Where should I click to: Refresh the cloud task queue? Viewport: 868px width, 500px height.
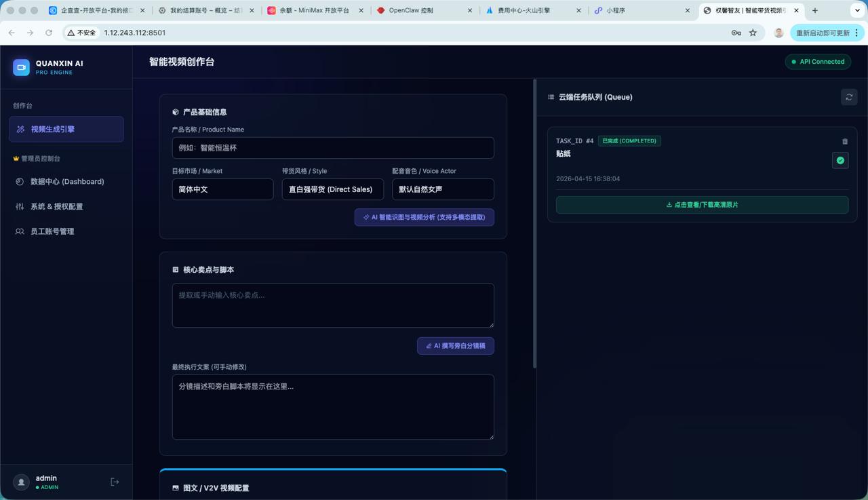click(848, 97)
